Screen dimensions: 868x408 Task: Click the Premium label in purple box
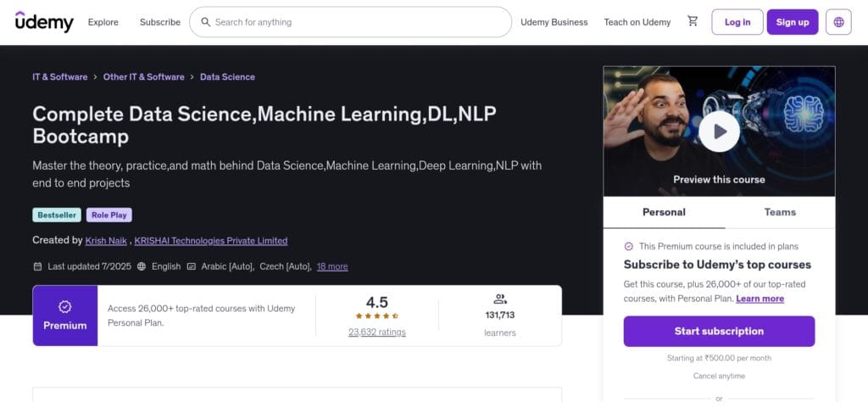[x=64, y=326]
